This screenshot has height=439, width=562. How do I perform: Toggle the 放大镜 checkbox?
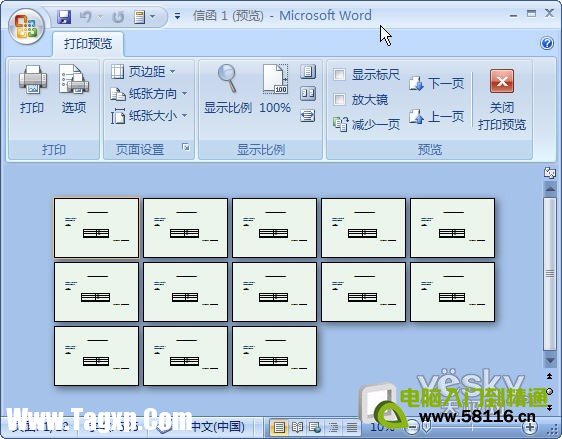coord(339,99)
